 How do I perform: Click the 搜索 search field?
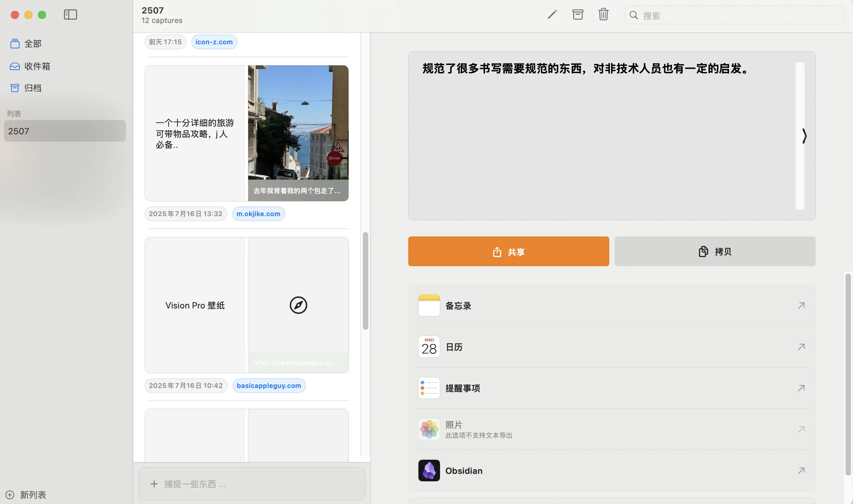coord(734,16)
